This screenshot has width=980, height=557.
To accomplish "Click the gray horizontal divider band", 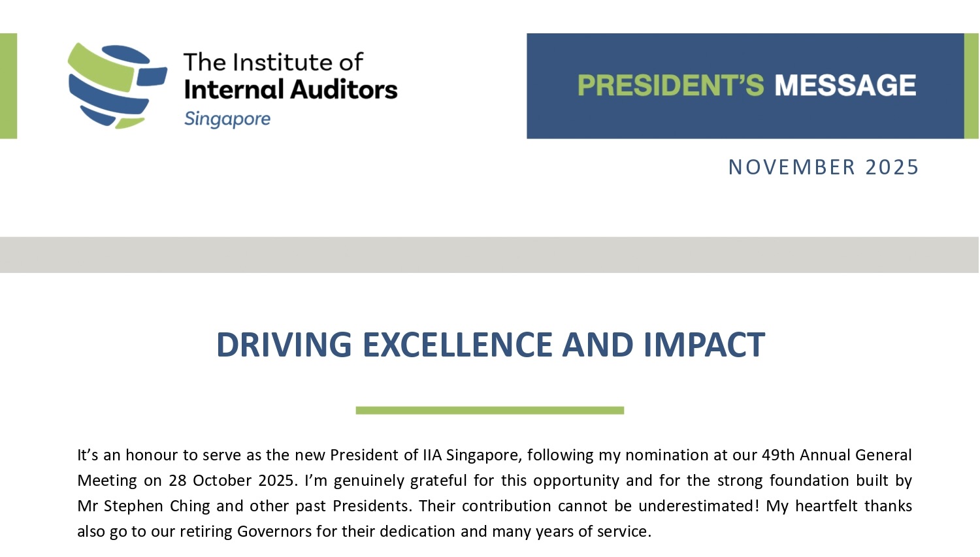I will coord(490,255).
